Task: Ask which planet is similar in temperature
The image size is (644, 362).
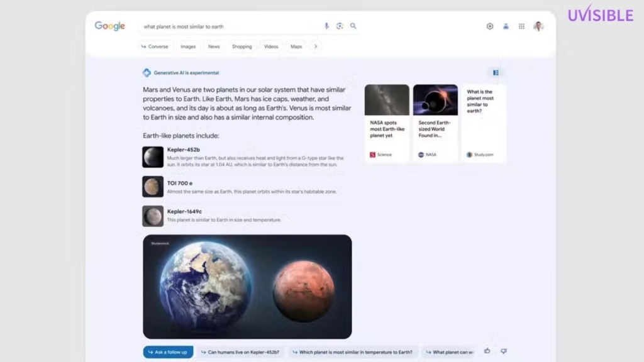Action: (x=352, y=352)
